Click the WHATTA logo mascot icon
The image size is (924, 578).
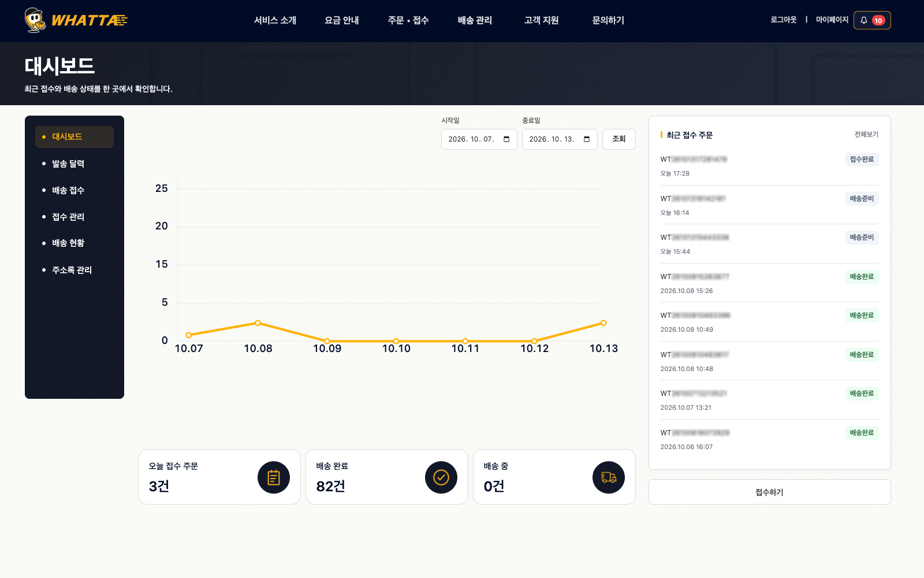35,20
